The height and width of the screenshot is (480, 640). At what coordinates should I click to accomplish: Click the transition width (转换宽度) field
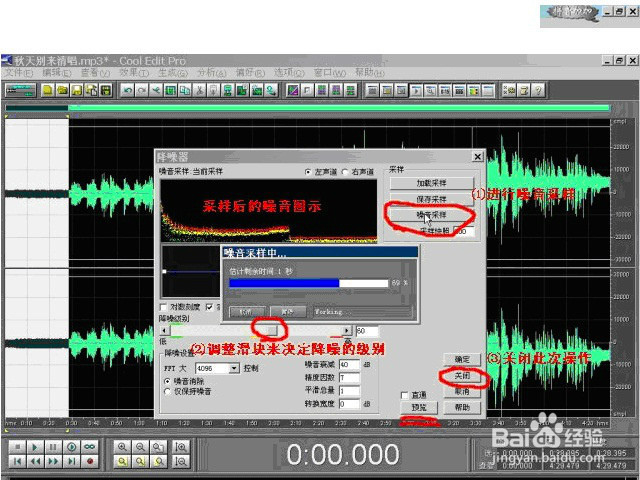tap(349, 404)
